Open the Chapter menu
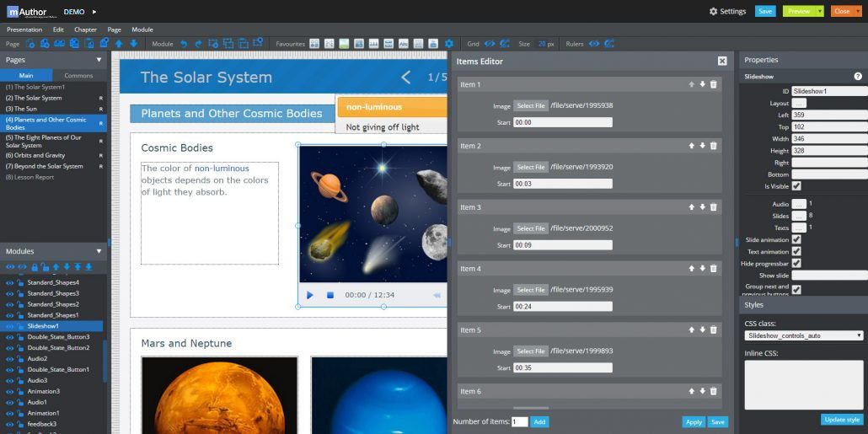Viewport: 868px width, 434px height. 85,29
